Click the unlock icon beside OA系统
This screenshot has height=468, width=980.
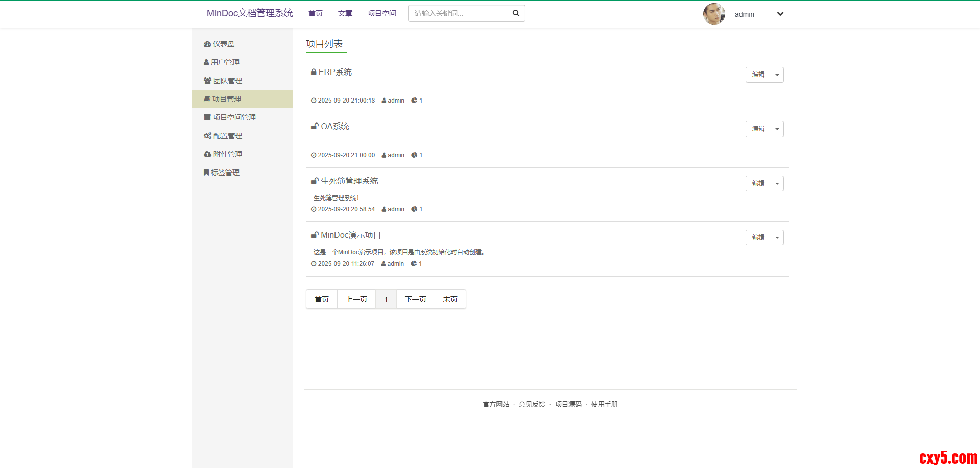pyautogui.click(x=315, y=126)
